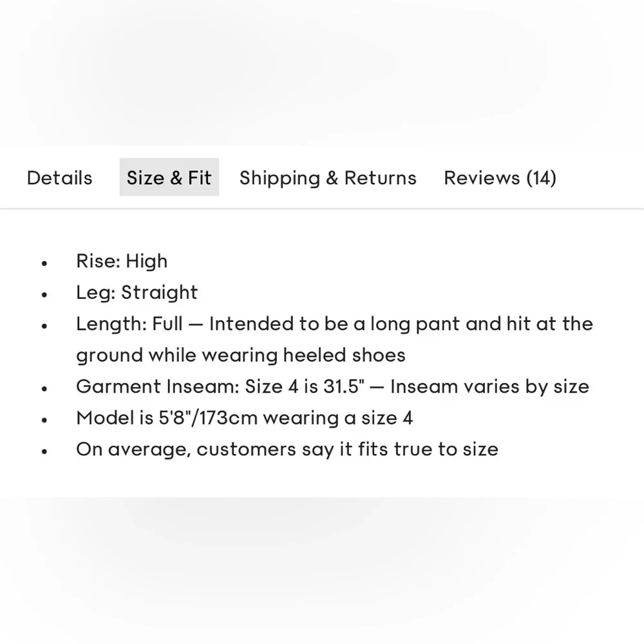The height and width of the screenshot is (644, 644).
Task: Click the 'Leg: Straight' text line
Action: click(137, 292)
